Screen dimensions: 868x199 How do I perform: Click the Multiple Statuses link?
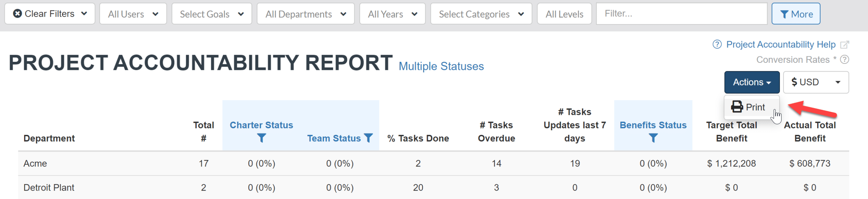441,66
